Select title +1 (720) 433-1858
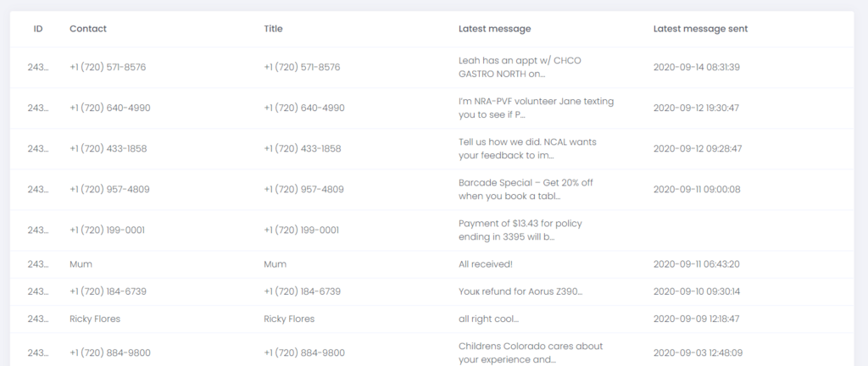868x366 pixels. coord(303,149)
